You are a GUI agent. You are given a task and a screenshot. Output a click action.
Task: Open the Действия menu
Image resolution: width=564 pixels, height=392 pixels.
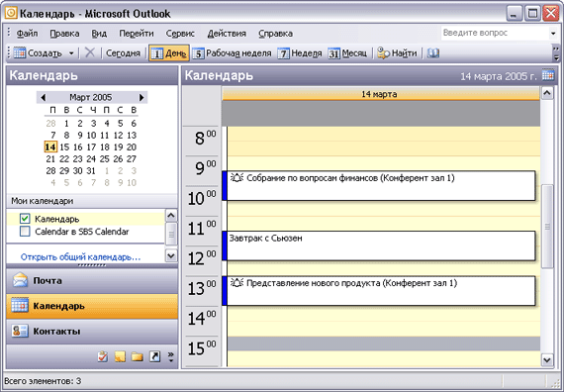pos(227,34)
